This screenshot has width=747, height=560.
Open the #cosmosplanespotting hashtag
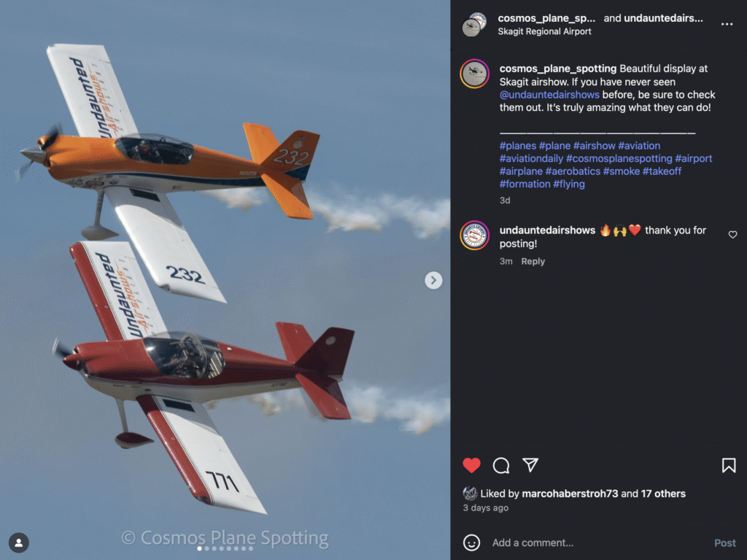[x=619, y=158]
